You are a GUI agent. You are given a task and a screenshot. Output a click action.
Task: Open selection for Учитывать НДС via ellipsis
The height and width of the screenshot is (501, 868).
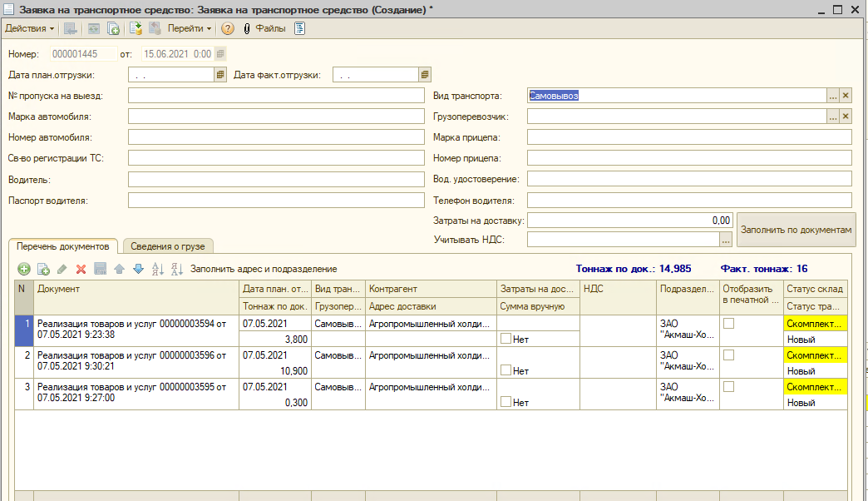[726, 240]
